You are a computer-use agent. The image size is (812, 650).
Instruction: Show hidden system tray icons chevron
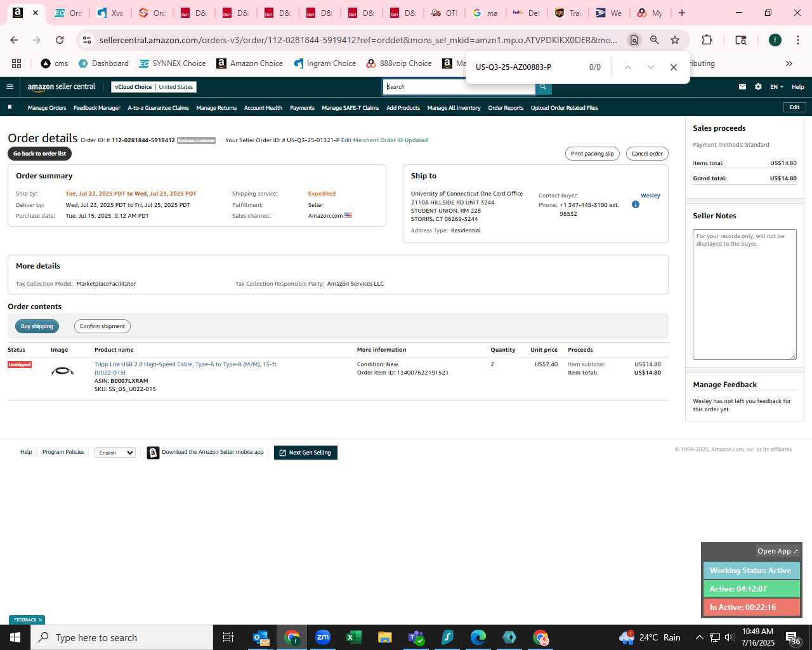(x=699, y=637)
